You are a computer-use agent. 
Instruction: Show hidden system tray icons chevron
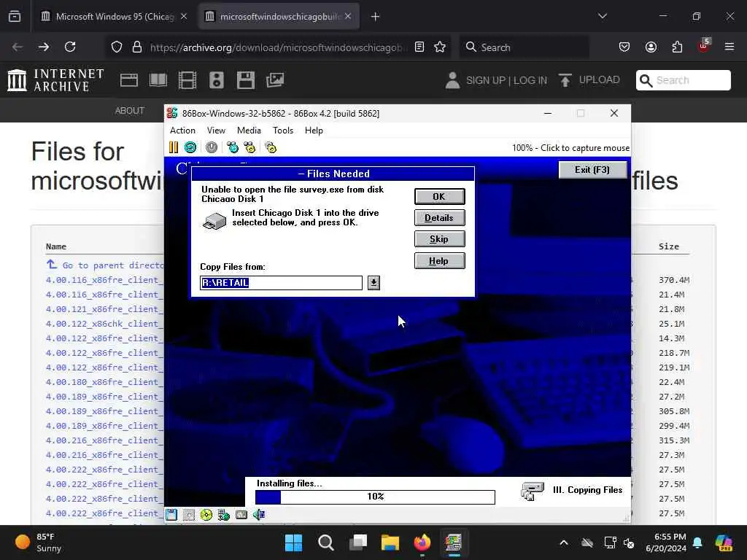(x=564, y=542)
